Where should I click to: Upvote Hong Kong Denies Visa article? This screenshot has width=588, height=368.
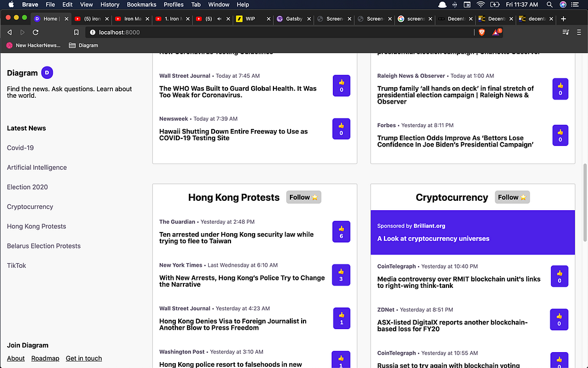pos(342,318)
